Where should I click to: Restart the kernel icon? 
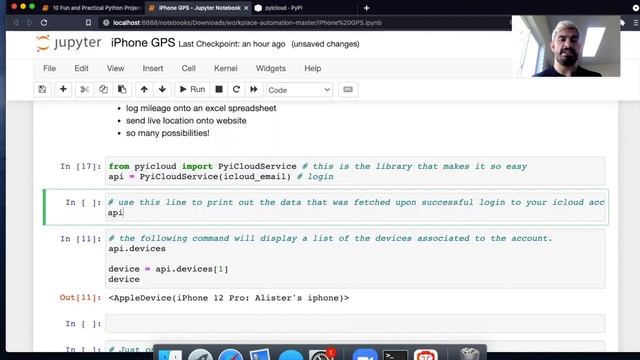(x=236, y=89)
